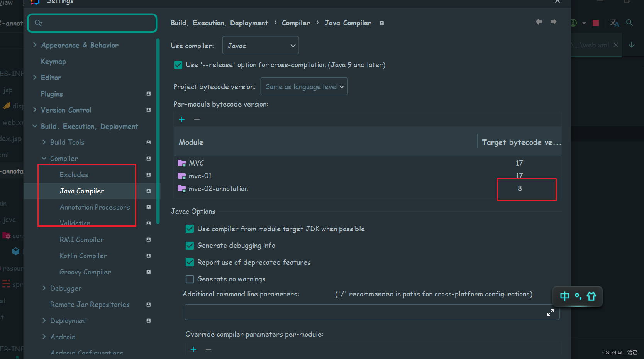
Task: Collapse the Compiler node
Action: [44, 159]
